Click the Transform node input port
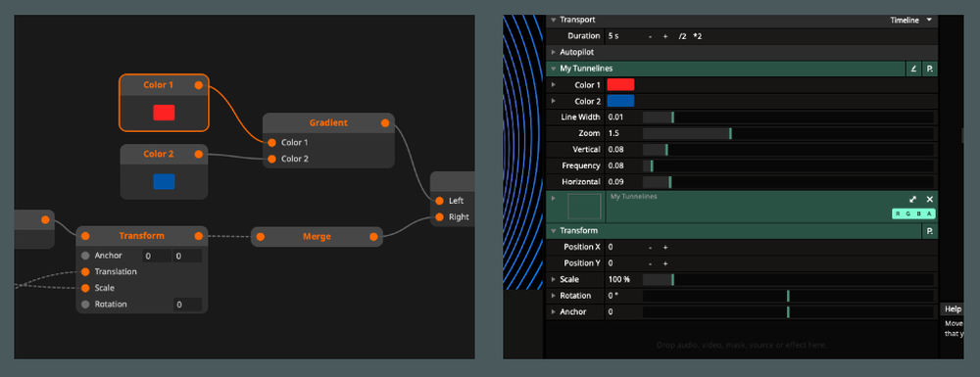The image size is (980, 377). point(85,236)
